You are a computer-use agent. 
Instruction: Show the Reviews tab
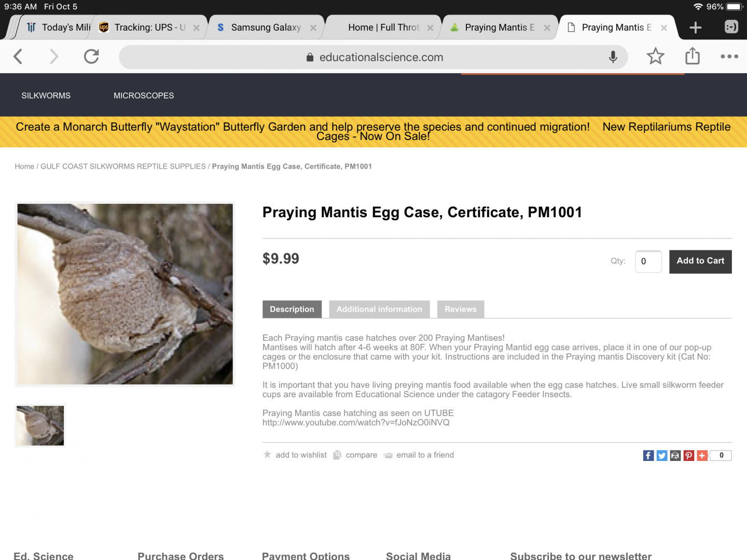pos(460,309)
